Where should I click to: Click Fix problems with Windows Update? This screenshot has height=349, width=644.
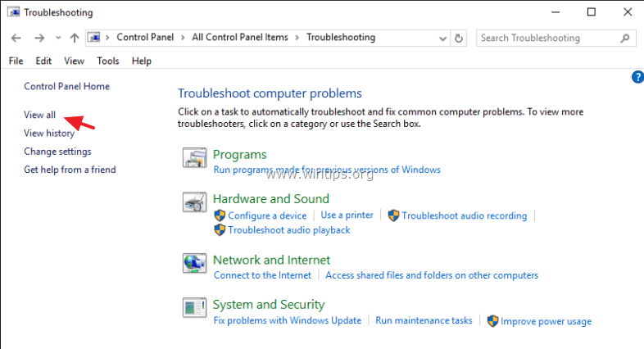click(288, 320)
